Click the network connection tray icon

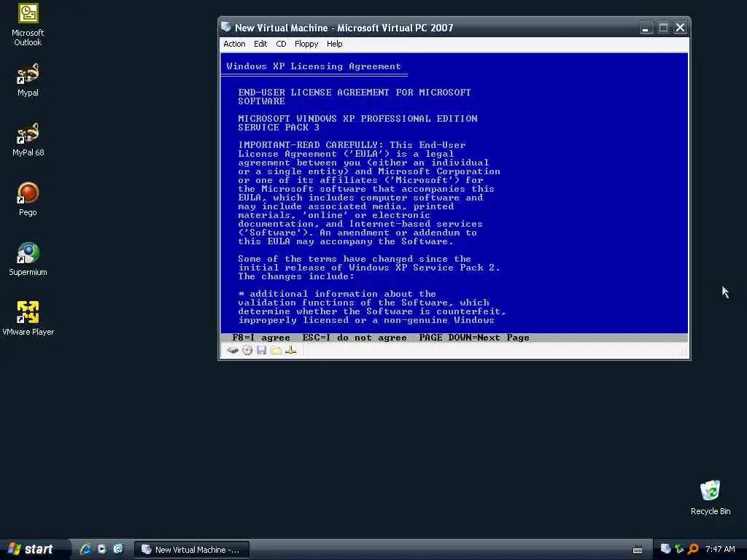click(679, 549)
